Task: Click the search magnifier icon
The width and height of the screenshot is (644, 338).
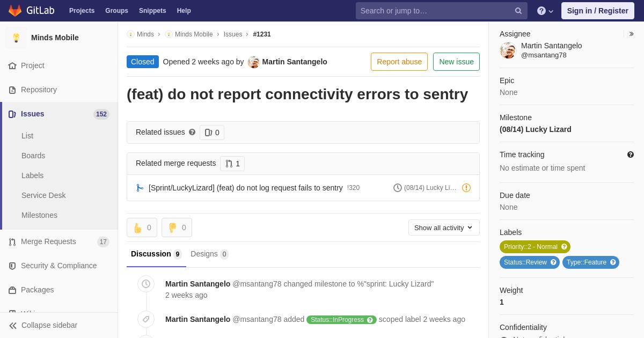Action: coord(518,11)
